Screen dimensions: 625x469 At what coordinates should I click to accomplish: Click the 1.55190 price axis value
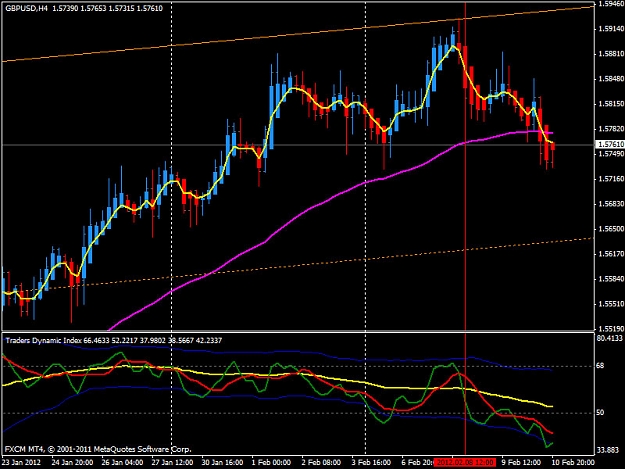click(x=610, y=329)
